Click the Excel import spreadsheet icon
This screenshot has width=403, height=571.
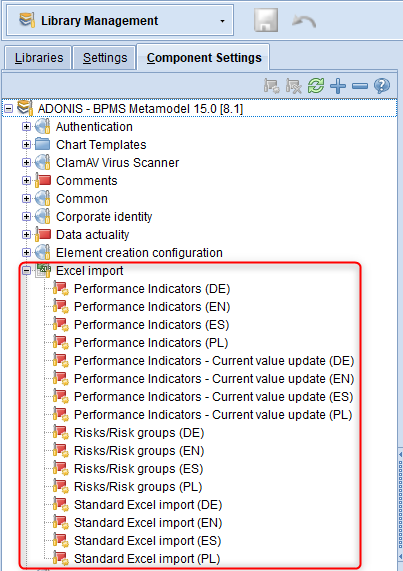[x=43, y=271]
